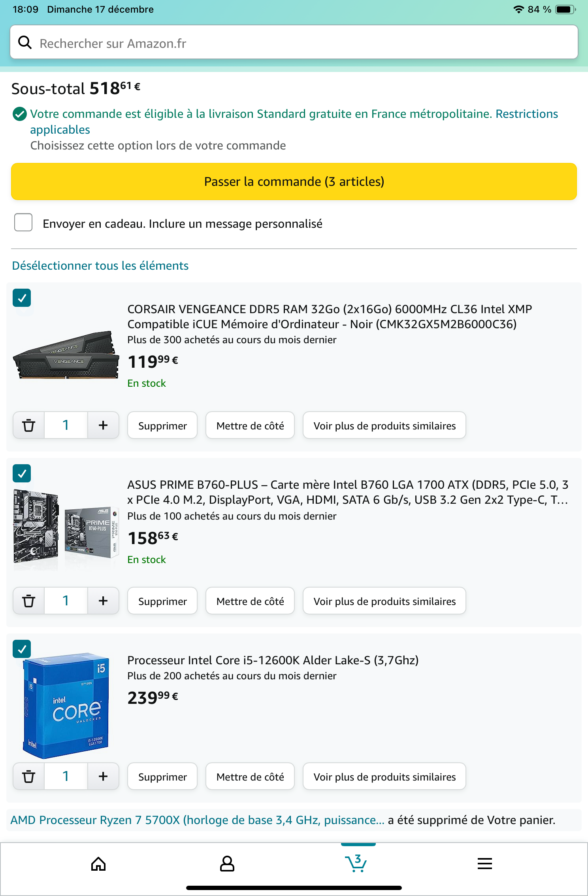Image resolution: width=588 pixels, height=896 pixels.
Task: Open the account profile tab
Action: (227, 864)
